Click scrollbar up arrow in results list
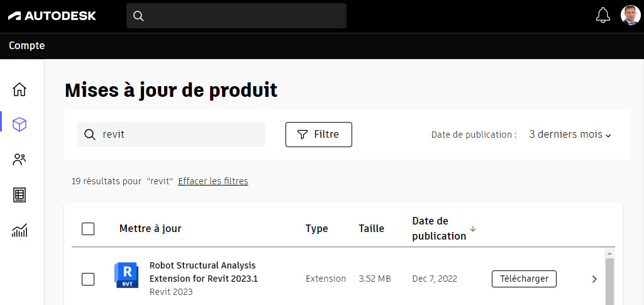Image resolution: width=644 pixels, height=305 pixels. point(609,253)
